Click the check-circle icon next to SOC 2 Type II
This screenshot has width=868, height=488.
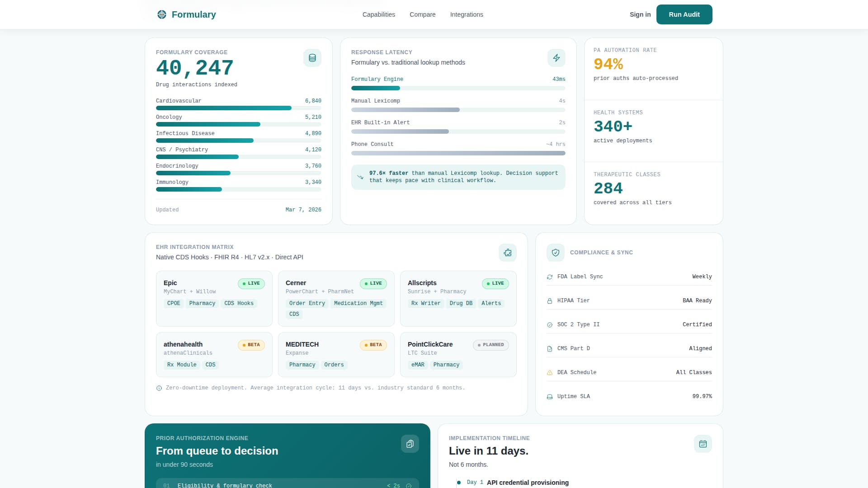click(x=550, y=325)
